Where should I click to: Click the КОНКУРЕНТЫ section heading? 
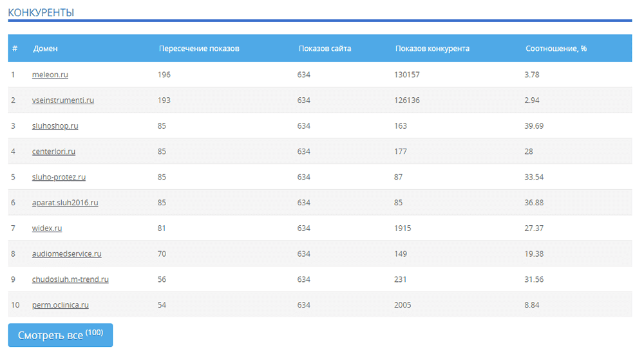click(x=41, y=13)
